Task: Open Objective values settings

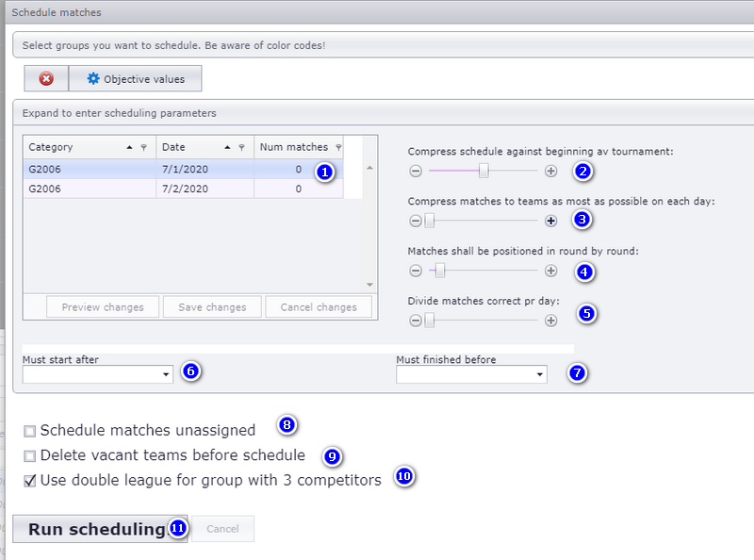Action: click(x=136, y=78)
